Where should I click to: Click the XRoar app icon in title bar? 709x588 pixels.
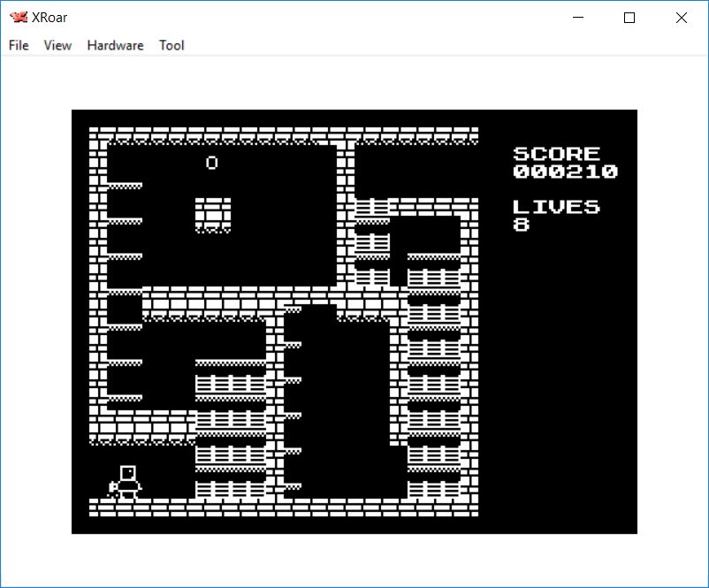click(18, 18)
